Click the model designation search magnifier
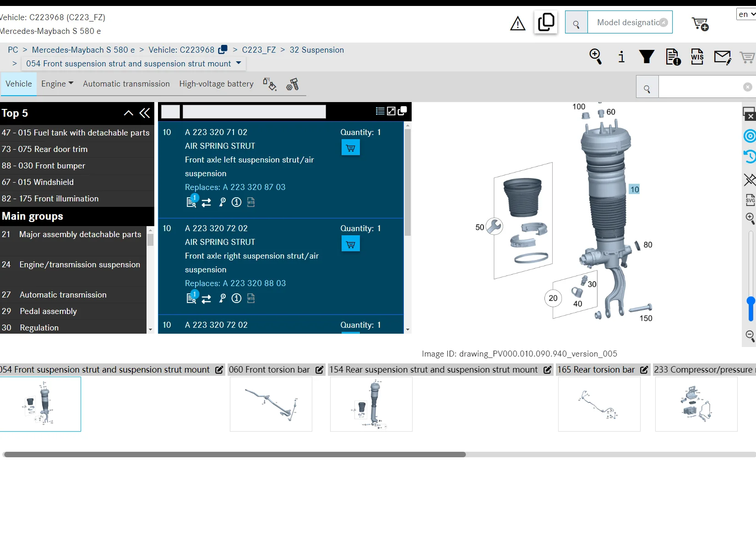This screenshot has width=756, height=552. pyautogui.click(x=576, y=22)
